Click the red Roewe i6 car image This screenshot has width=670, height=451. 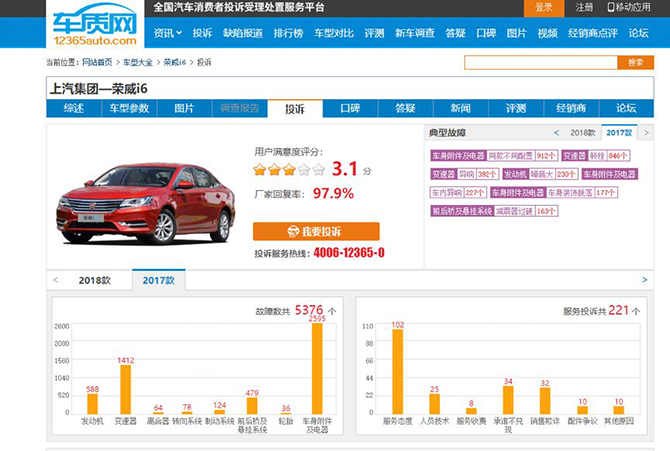coord(146,203)
